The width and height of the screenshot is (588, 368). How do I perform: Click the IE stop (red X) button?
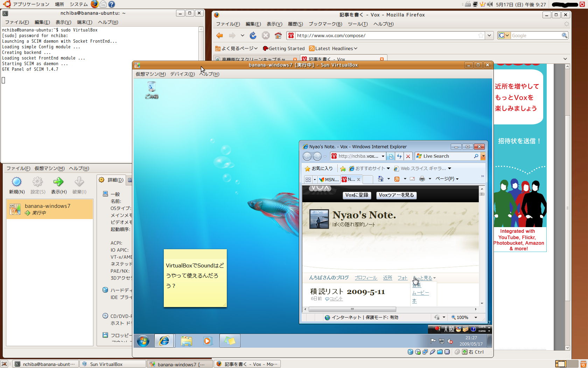coord(408,156)
